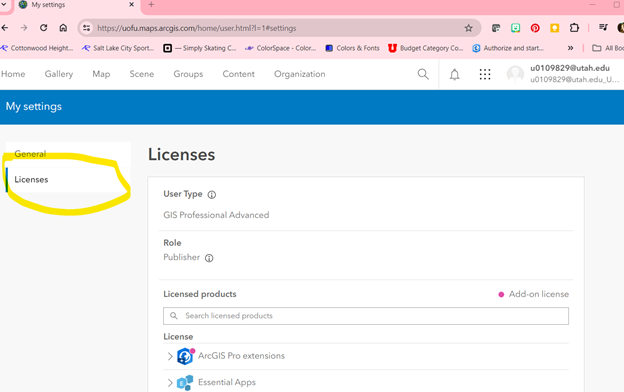The image size is (624, 392).
Task: Open the Organization menu item
Action: (300, 74)
